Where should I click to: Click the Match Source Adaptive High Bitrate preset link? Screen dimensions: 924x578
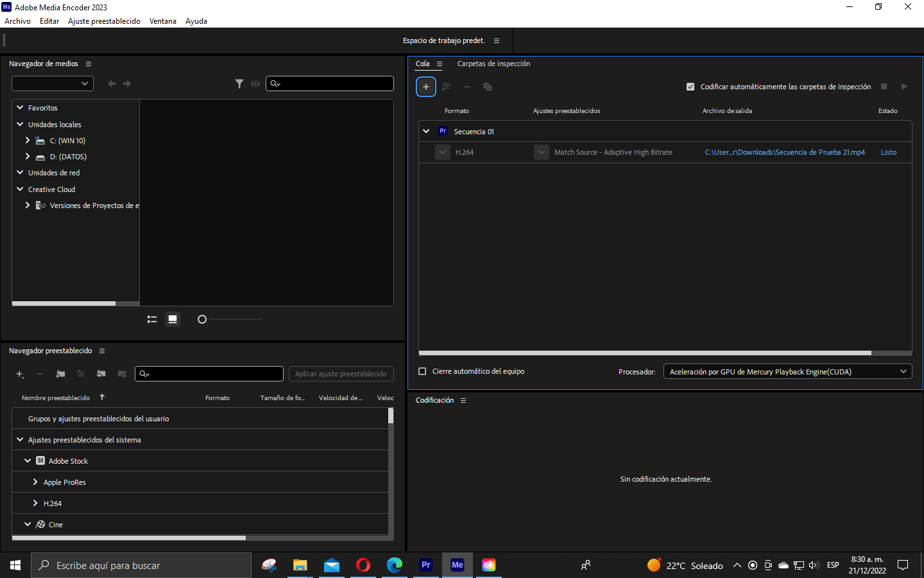(613, 152)
